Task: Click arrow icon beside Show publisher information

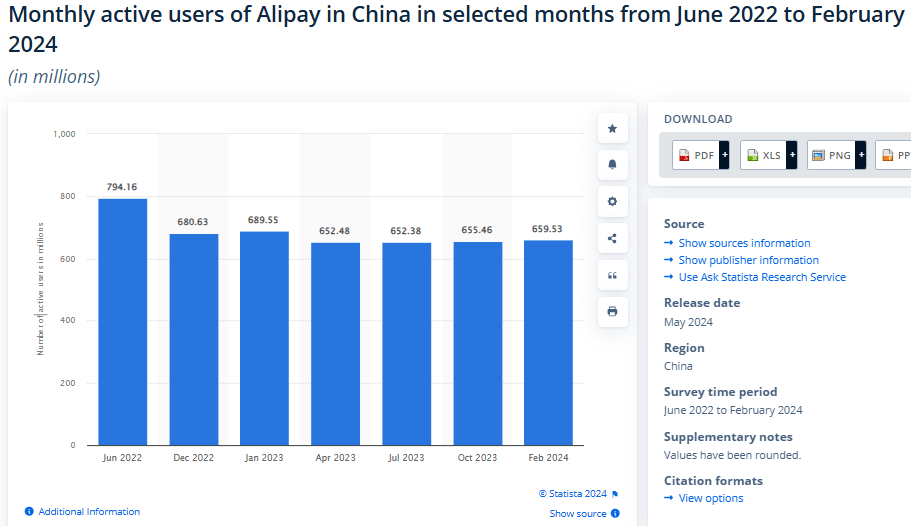Action: (669, 260)
